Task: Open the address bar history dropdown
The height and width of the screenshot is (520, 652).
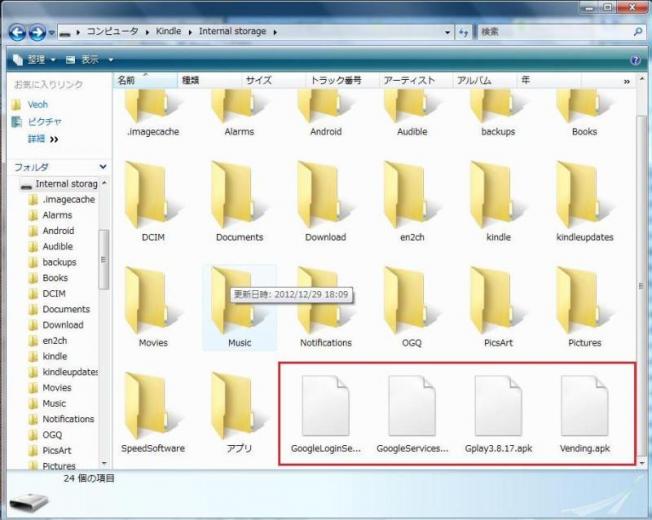Action: (447, 32)
